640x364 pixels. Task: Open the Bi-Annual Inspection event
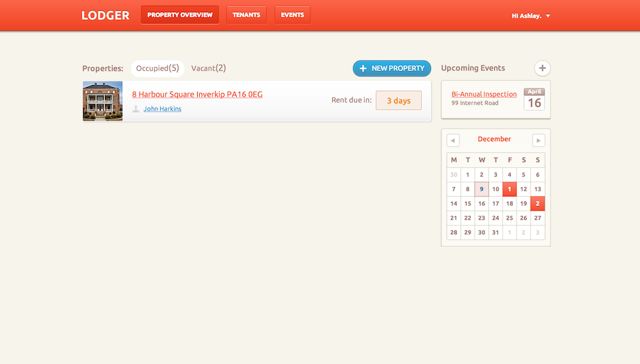point(484,95)
